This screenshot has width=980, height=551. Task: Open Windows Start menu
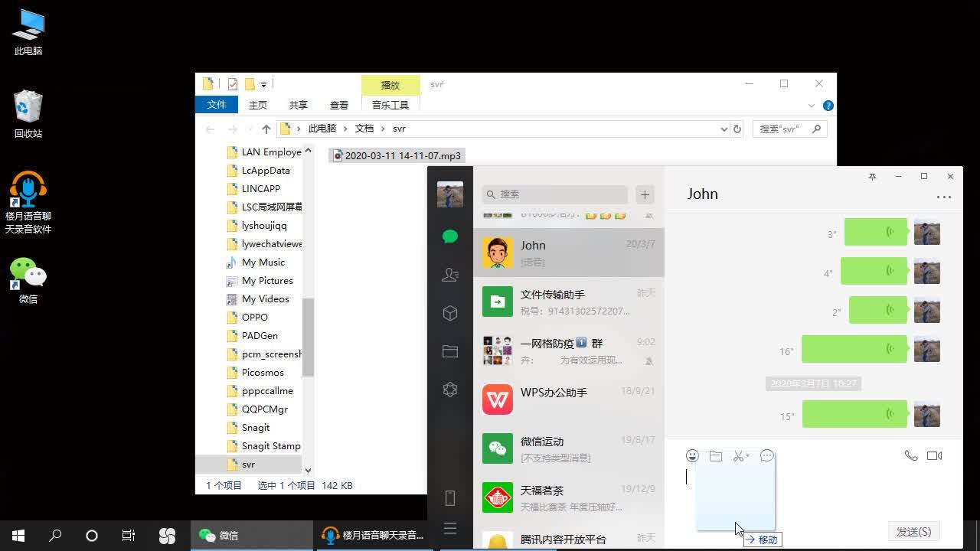pos(18,536)
